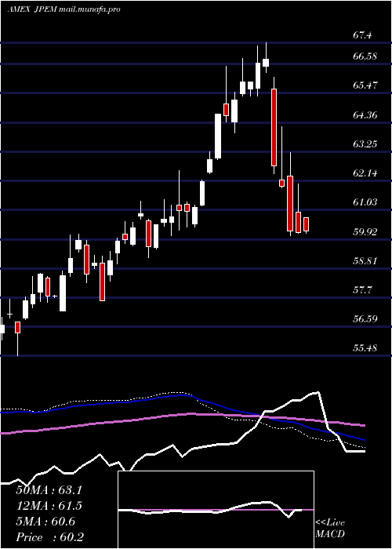The image size is (392, 549).
Task: Select the 61.03 price axis label
Action: pyautogui.click(x=365, y=202)
